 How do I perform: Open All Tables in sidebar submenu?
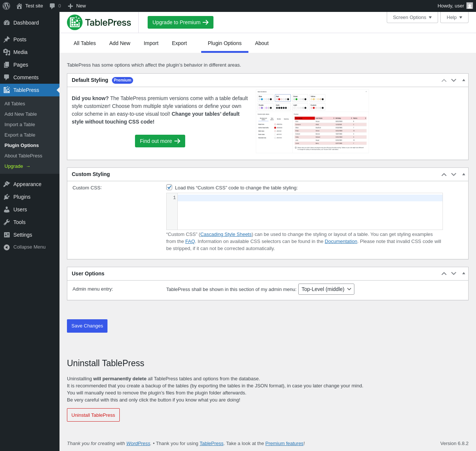[x=15, y=104]
